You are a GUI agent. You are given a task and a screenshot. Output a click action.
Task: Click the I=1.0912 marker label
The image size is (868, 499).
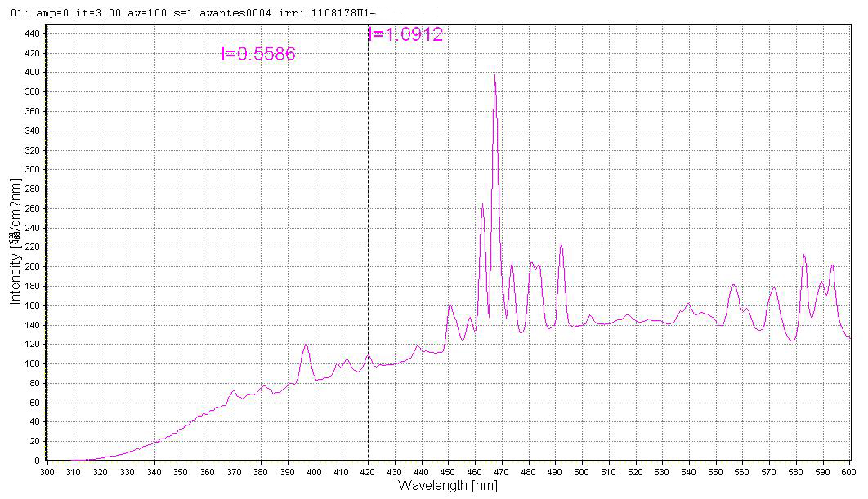click(x=405, y=34)
